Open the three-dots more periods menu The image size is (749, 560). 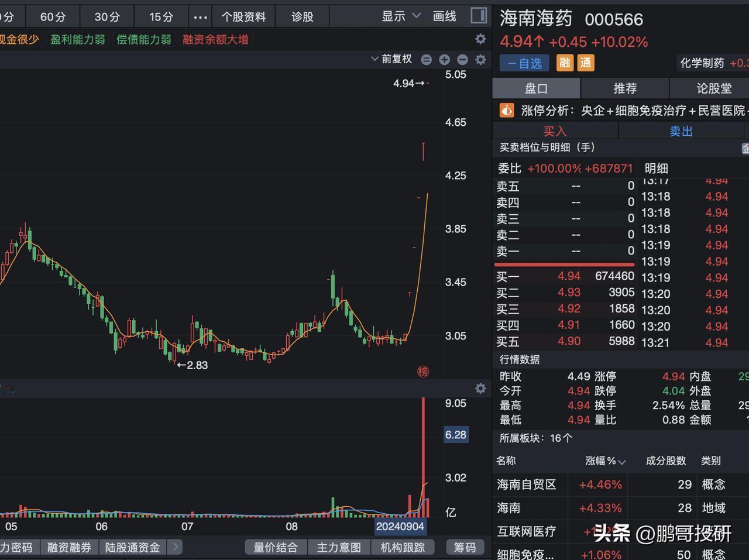(200, 17)
